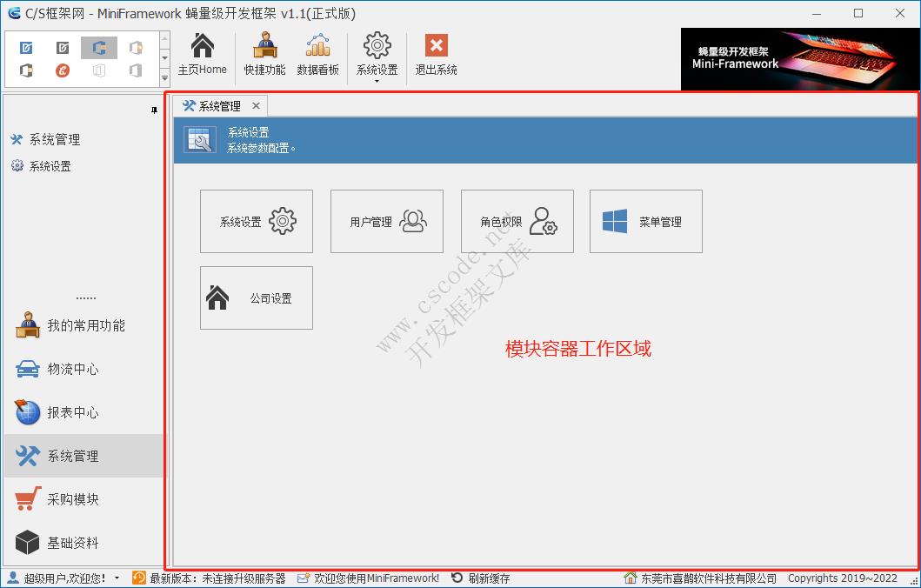Close the 系统管理 tab

(256, 105)
